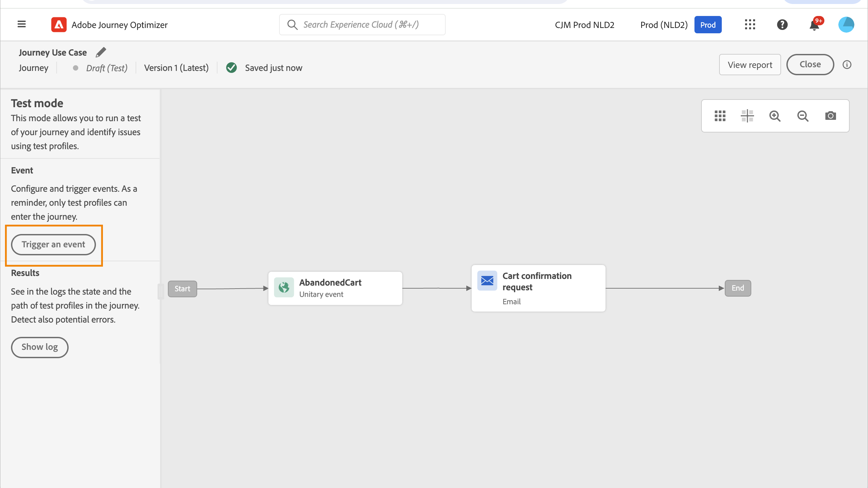This screenshot has height=488, width=868.
Task: Click the canvas zoom in icon
Action: click(775, 116)
